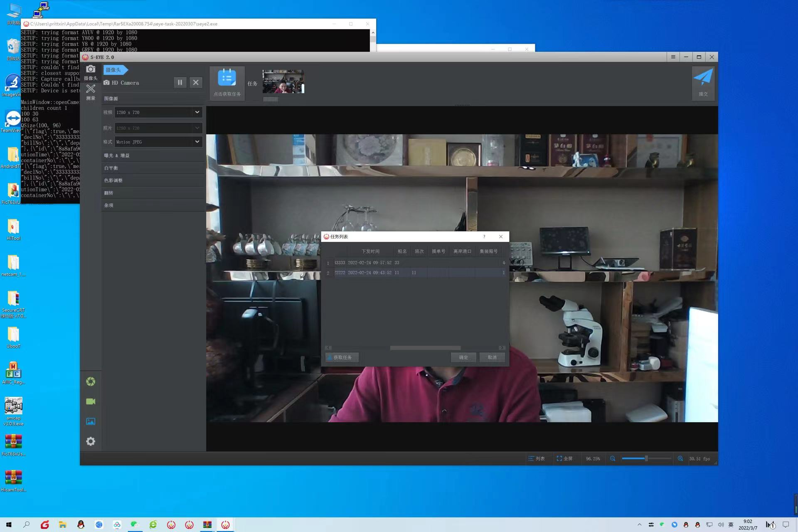Drag the zoom slider in bottom status bar
This screenshot has height=532, width=798.
tap(645, 458)
